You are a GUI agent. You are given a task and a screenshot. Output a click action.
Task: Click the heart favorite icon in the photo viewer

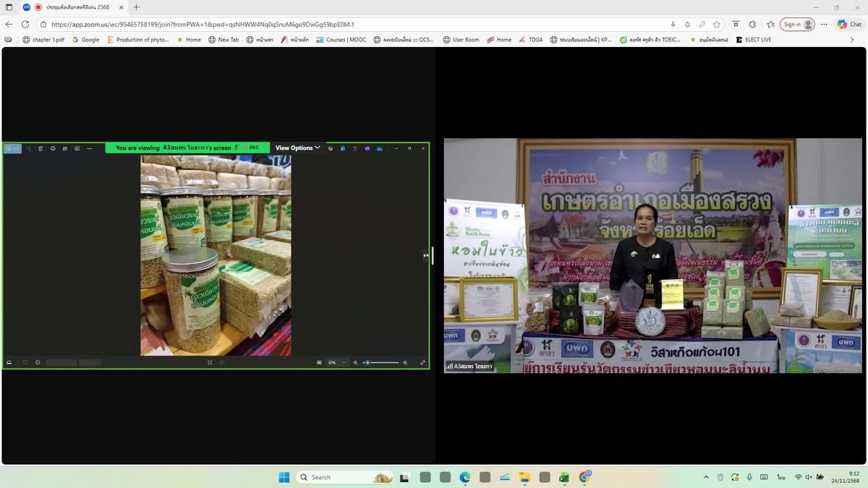point(25,362)
